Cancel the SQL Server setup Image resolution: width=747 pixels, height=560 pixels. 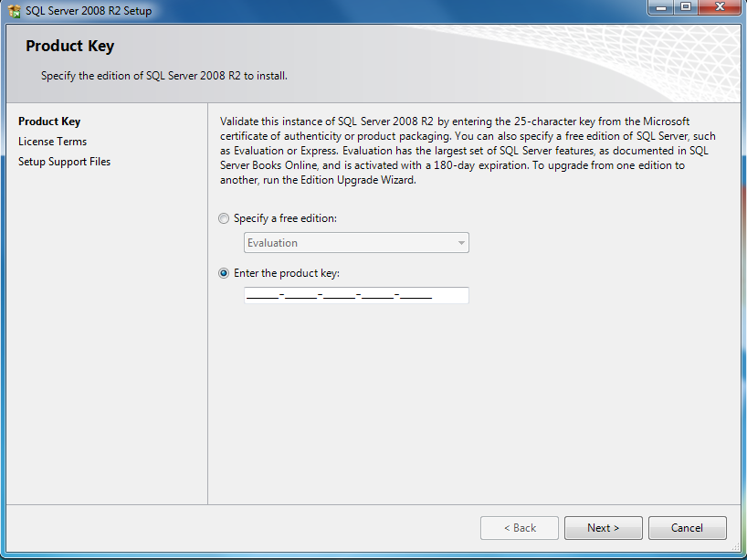(687, 528)
